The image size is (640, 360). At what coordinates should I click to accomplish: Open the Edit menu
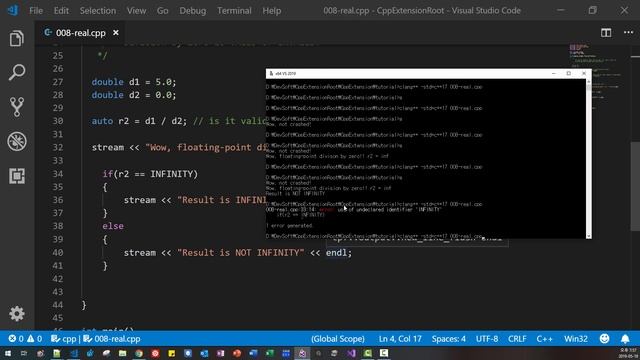click(61, 11)
